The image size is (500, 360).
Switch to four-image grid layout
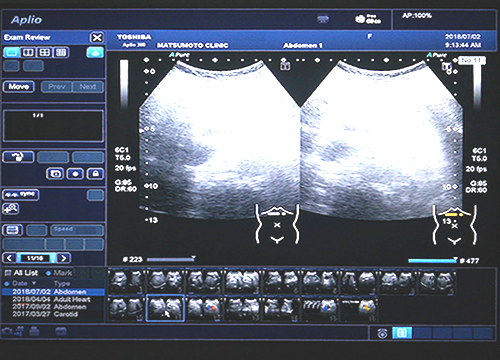pos(44,53)
